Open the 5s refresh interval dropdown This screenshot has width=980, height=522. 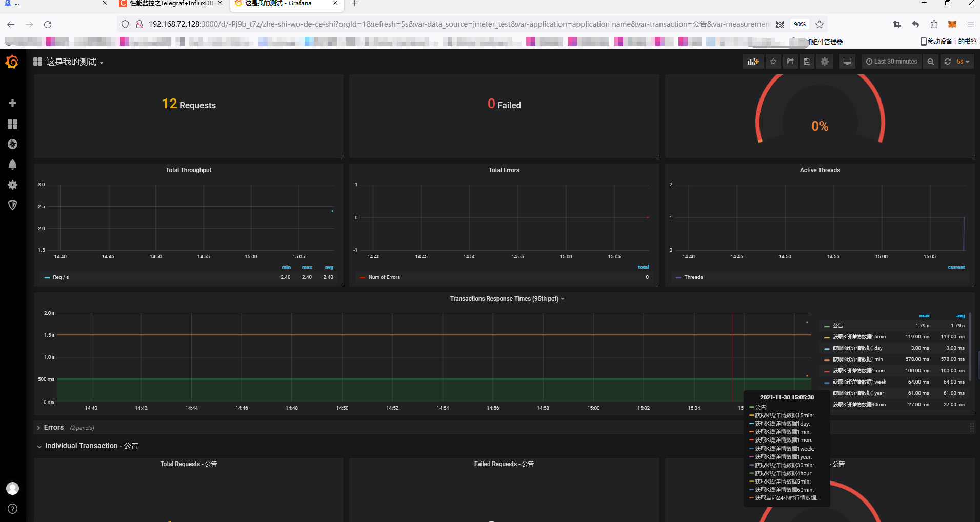(963, 62)
